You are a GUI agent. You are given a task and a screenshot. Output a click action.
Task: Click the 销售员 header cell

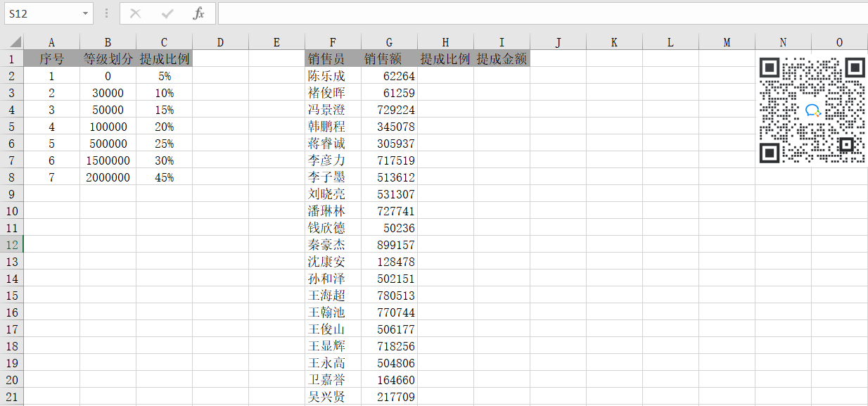pos(333,59)
